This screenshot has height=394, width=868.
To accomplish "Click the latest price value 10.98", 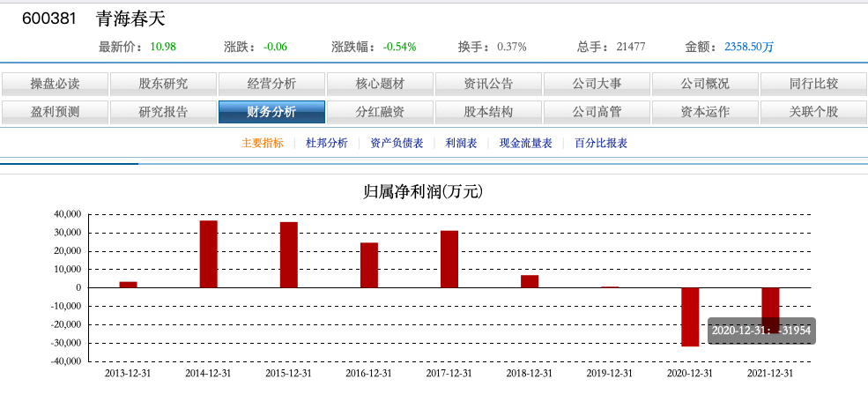I will (163, 47).
